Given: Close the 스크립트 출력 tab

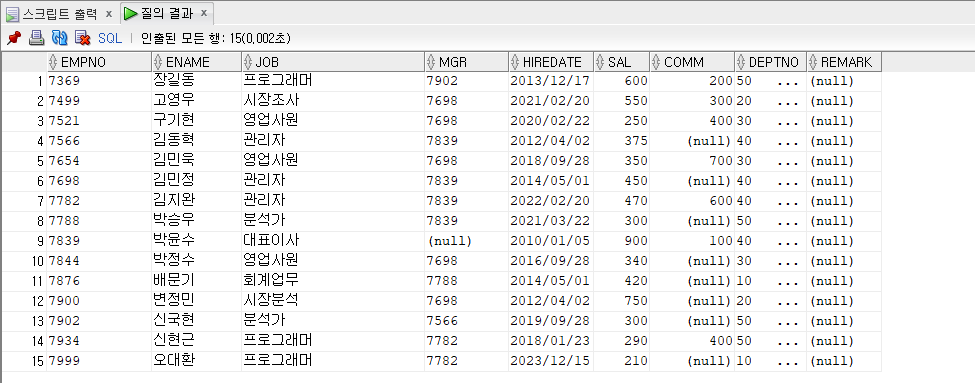Looking at the screenshot, I should pos(109,13).
